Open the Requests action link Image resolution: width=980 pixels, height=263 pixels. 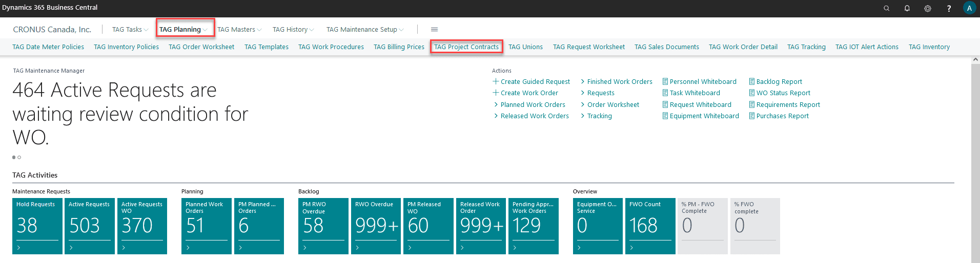coord(601,93)
